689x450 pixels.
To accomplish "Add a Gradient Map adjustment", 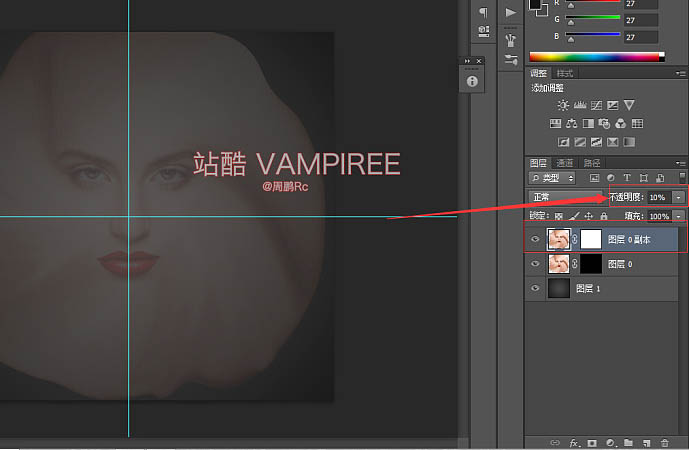I will click(629, 142).
